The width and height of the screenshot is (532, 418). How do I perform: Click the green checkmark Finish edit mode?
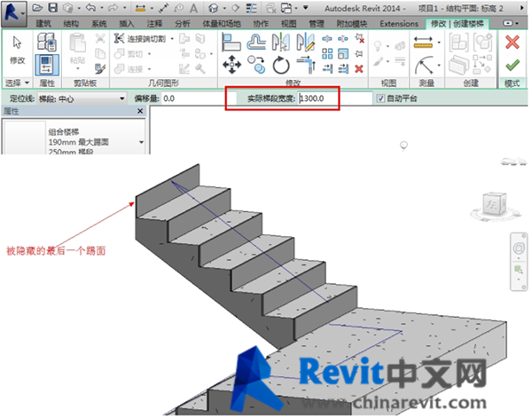click(x=512, y=65)
